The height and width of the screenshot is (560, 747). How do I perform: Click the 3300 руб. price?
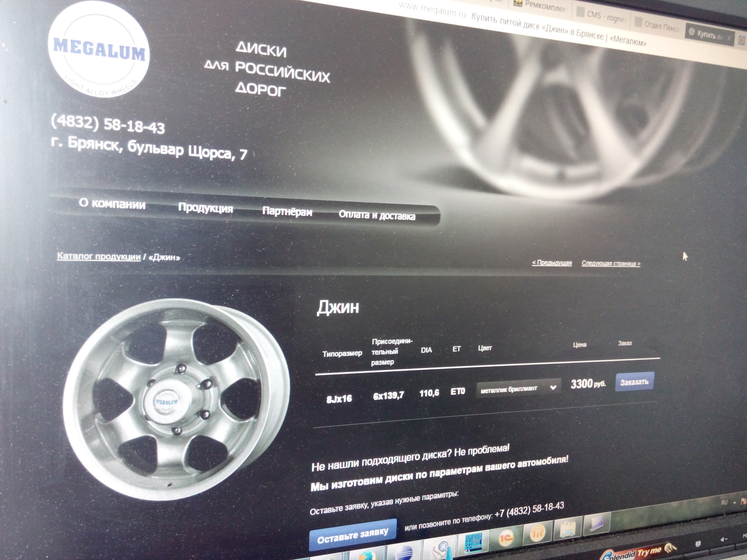[x=588, y=384]
